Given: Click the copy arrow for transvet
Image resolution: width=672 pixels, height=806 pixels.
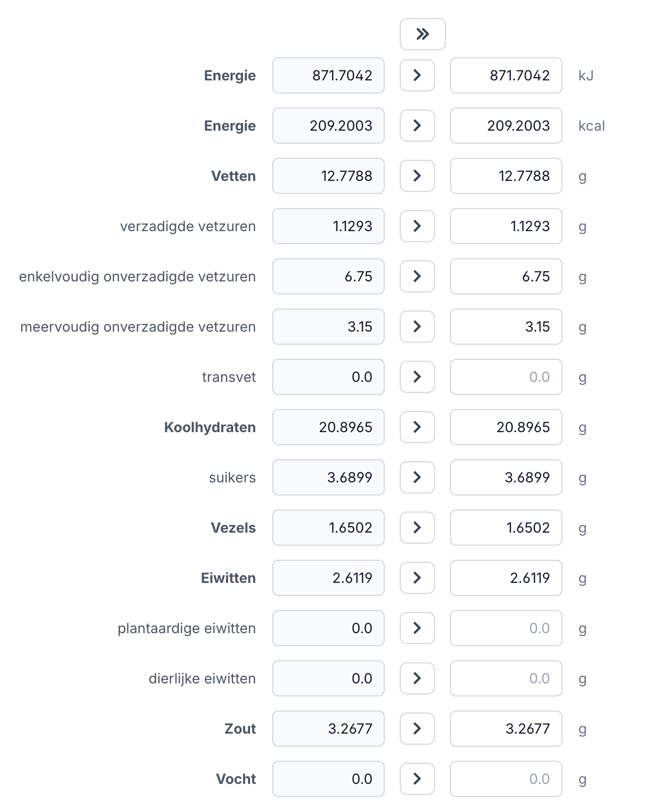Looking at the screenshot, I should pos(417,377).
